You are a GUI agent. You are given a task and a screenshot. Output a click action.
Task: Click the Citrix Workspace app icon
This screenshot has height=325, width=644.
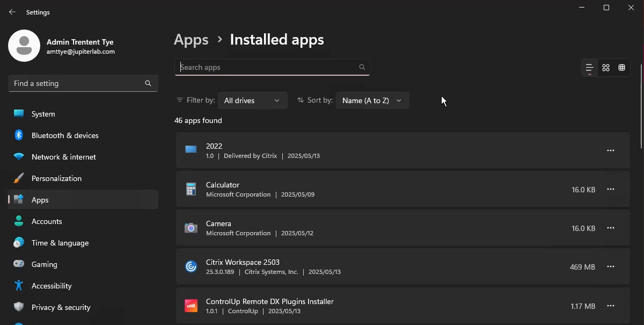191,266
